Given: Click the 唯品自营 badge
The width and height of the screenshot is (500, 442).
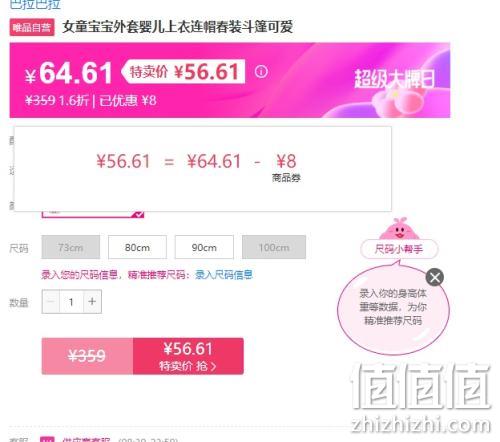Looking at the screenshot, I should pyautogui.click(x=32, y=27).
